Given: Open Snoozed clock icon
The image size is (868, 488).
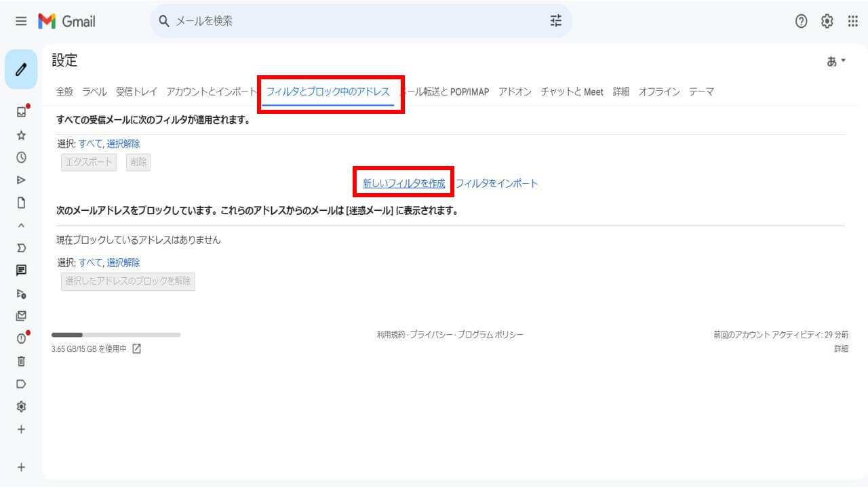Looking at the screenshot, I should [21, 157].
